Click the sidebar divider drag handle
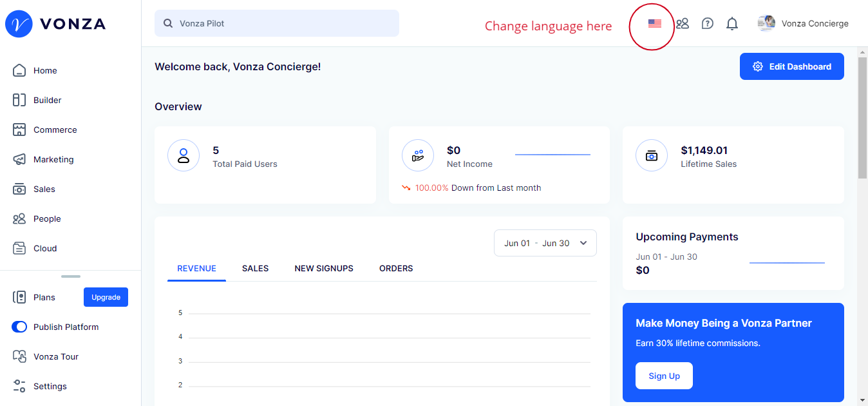Screen dimensions: 868x406 click(x=71, y=276)
